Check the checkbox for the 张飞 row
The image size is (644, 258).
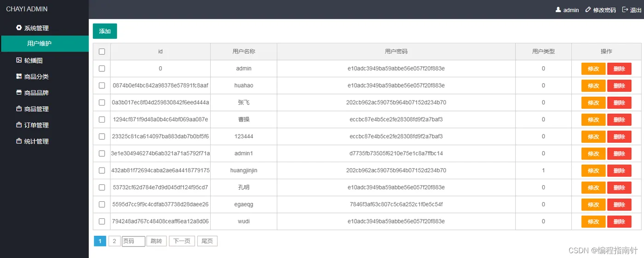tap(102, 103)
